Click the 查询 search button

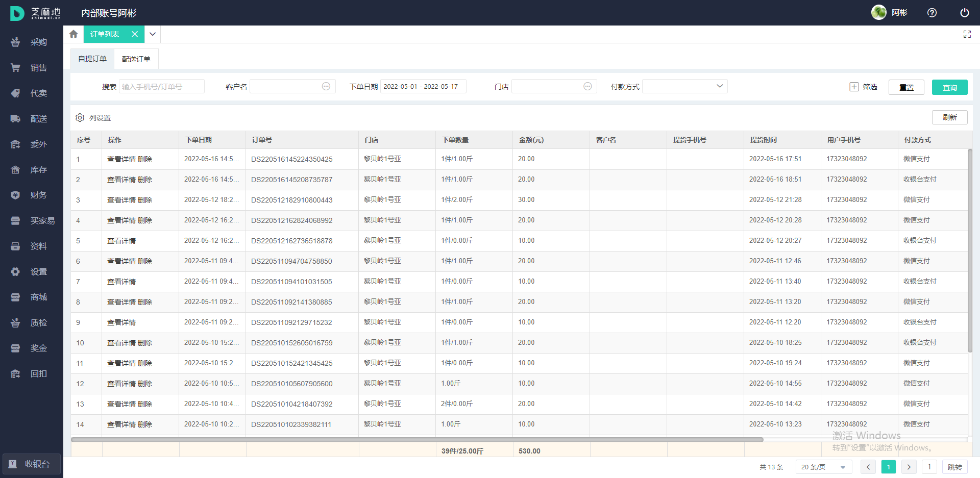coord(950,87)
